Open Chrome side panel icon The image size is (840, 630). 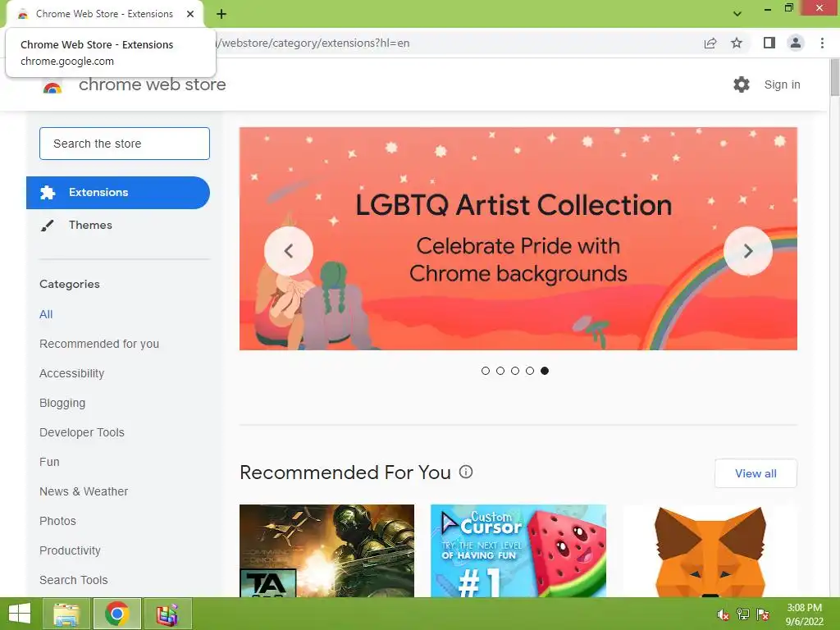click(769, 43)
